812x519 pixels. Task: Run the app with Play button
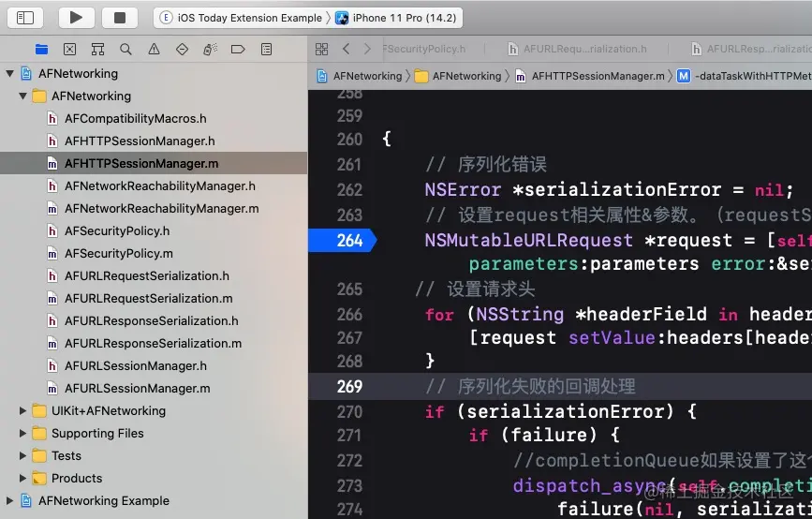point(76,18)
